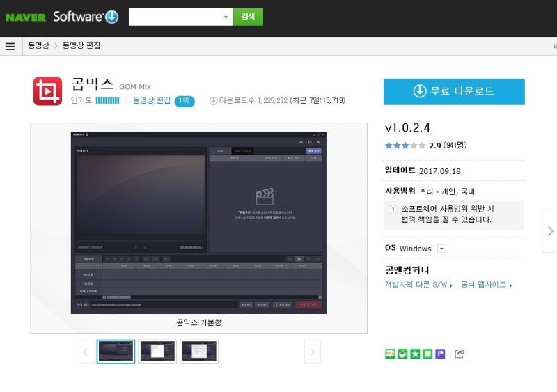Click the 프리 - 개인, 국내 license text
Screen dimensions: 557x392
click(447, 191)
